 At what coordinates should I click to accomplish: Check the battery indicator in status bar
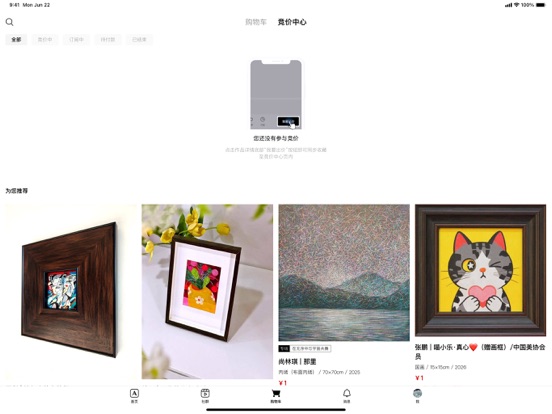click(541, 5)
